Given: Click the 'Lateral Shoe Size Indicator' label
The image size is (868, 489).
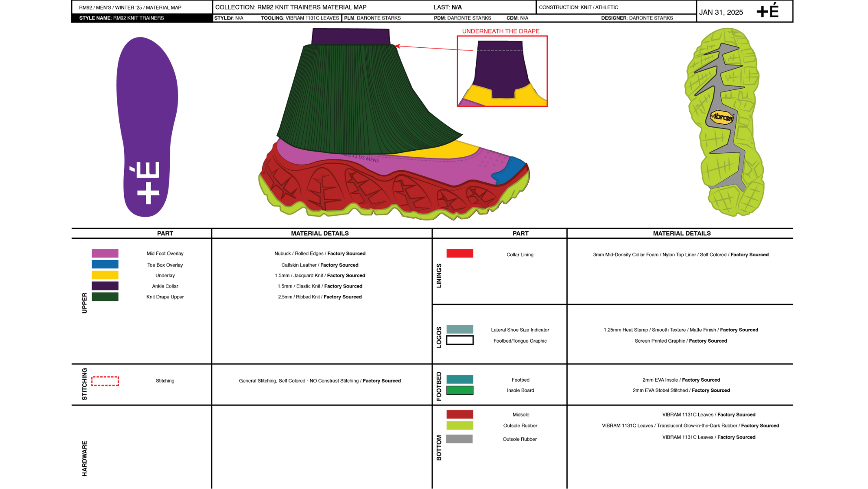Looking at the screenshot, I should tap(520, 330).
